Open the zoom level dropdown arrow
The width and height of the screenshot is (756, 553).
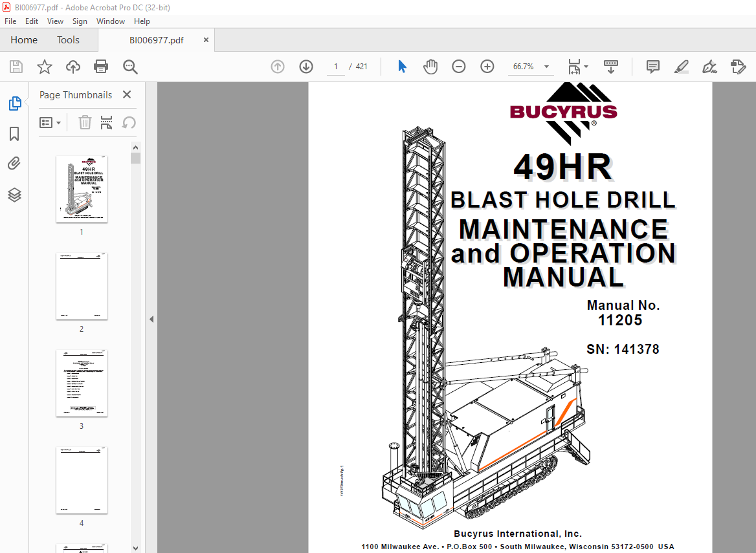[x=547, y=67]
